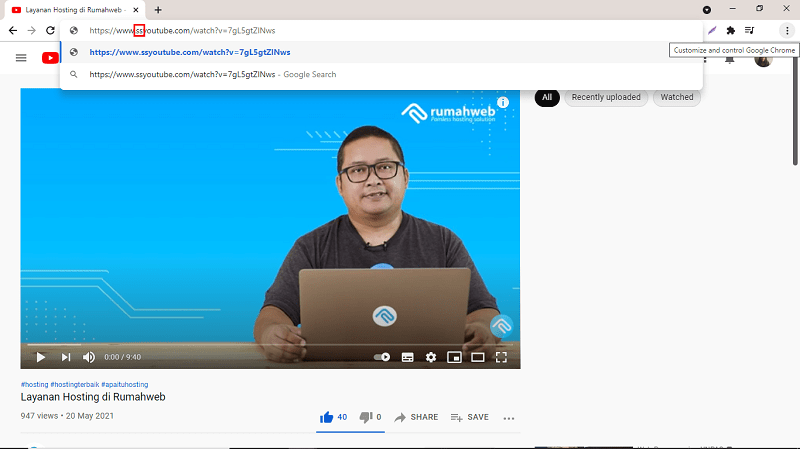This screenshot has height=449, width=800.
Task: Toggle the autoplay switch
Action: tap(382, 357)
